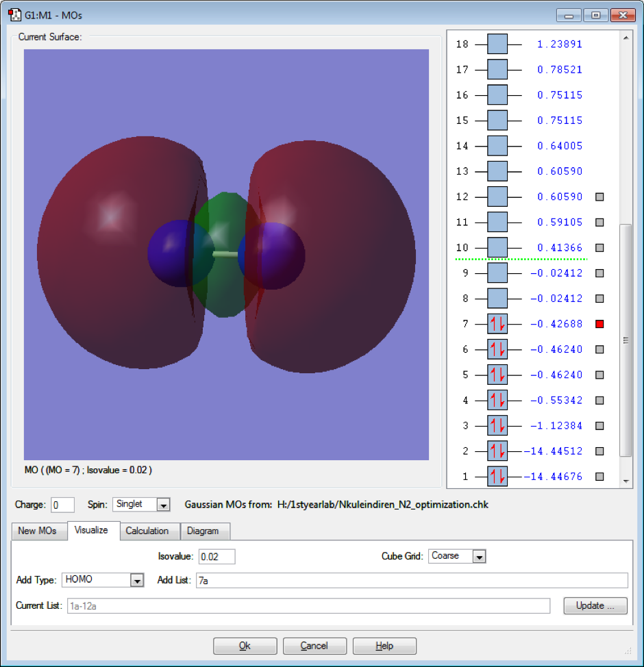This screenshot has height=667, width=644.
Task: Click the Add List field containing 7a
Action: [x=412, y=580]
